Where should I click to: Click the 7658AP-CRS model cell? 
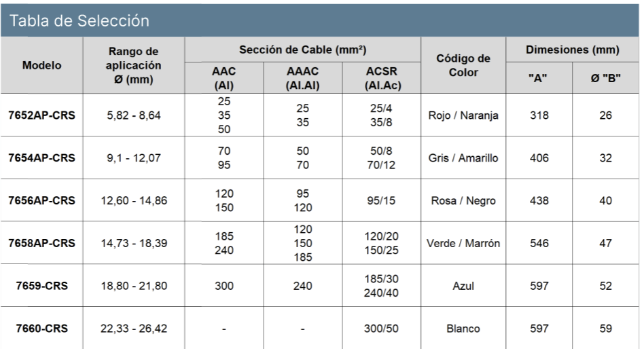point(42,242)
